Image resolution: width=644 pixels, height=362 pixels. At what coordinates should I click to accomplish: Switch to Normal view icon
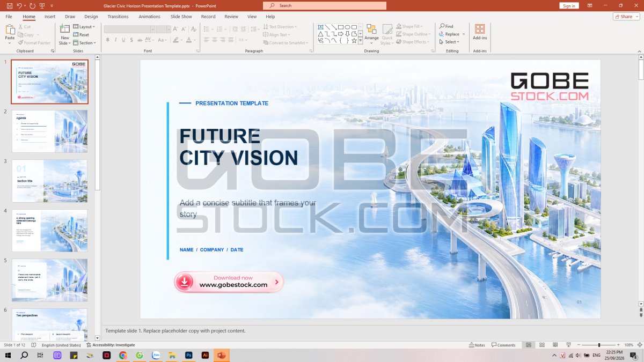[x=529, y=345]
